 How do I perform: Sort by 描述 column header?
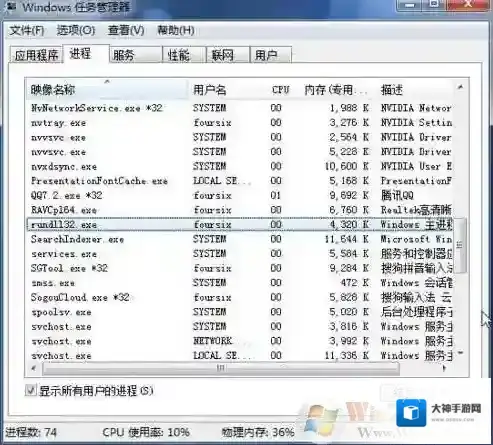click(416, 89)
